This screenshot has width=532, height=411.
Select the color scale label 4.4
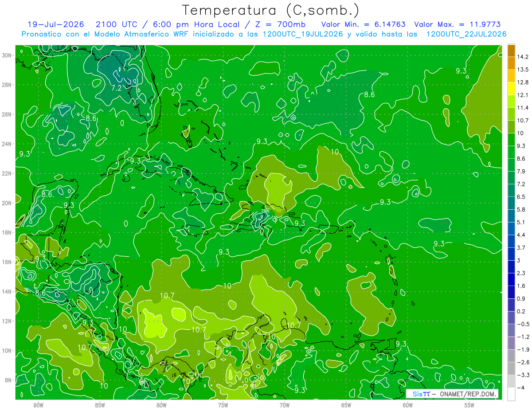(521, 235)
